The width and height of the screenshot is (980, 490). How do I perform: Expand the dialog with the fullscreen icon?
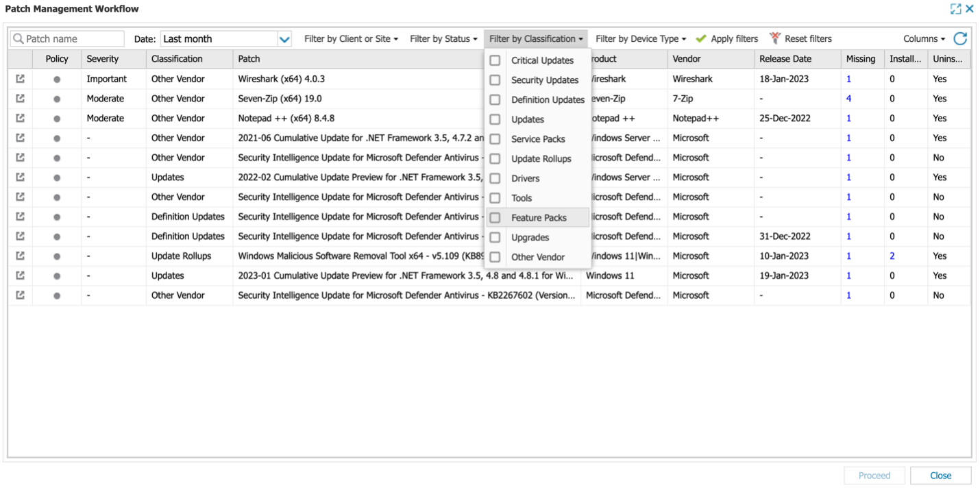956,8
